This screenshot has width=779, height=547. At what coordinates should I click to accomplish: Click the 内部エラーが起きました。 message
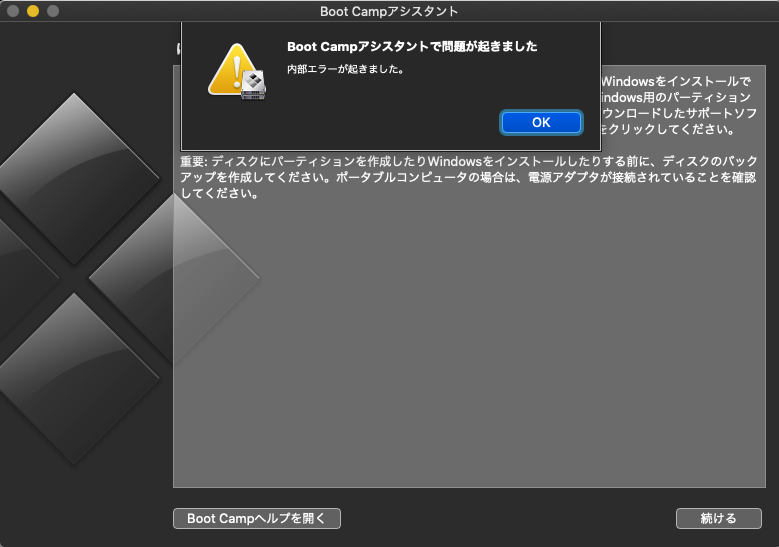coord(346,69)
